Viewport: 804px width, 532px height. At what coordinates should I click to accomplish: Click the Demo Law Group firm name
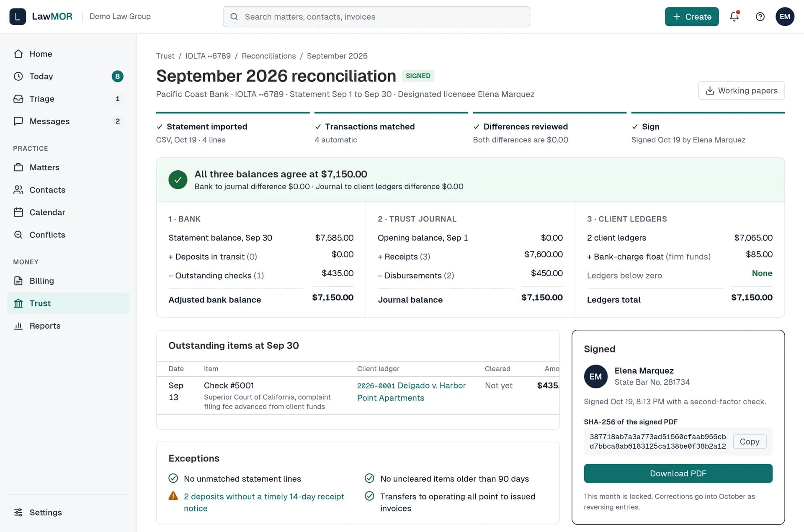(x=120, y=16)
